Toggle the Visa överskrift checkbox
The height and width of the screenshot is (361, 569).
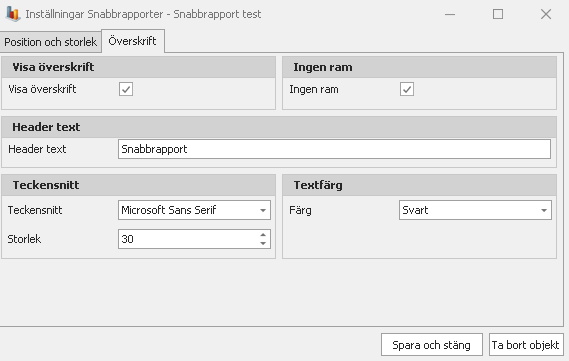126,89
